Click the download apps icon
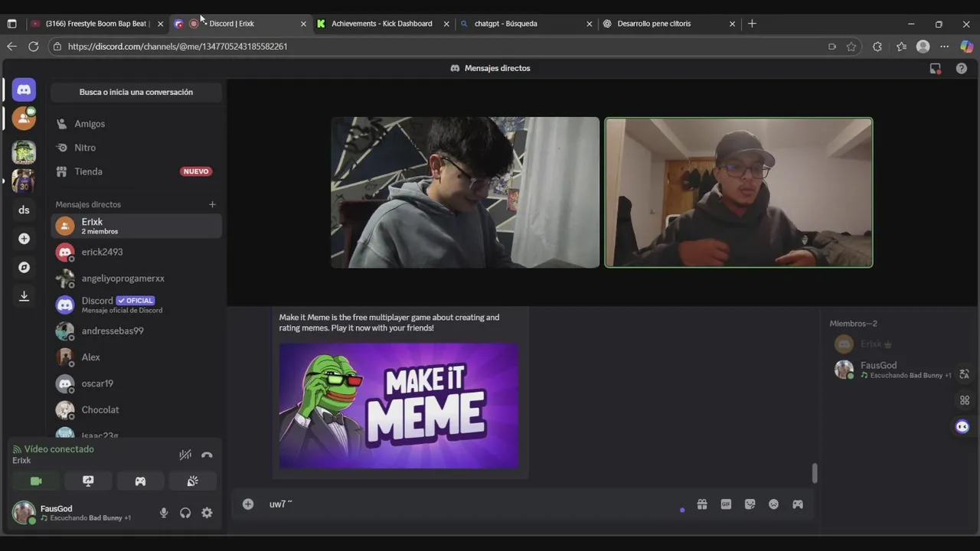Viewport: 980px width, 551px height. (24, 296)
